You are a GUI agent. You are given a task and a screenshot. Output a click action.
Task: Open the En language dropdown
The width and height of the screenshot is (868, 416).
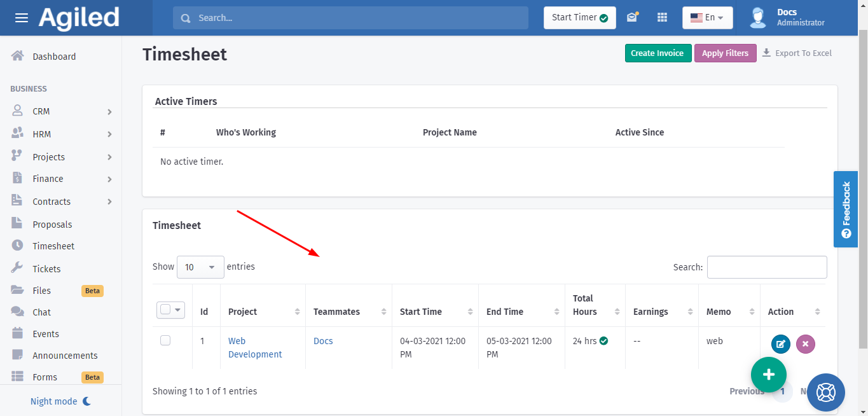(707, 18)
